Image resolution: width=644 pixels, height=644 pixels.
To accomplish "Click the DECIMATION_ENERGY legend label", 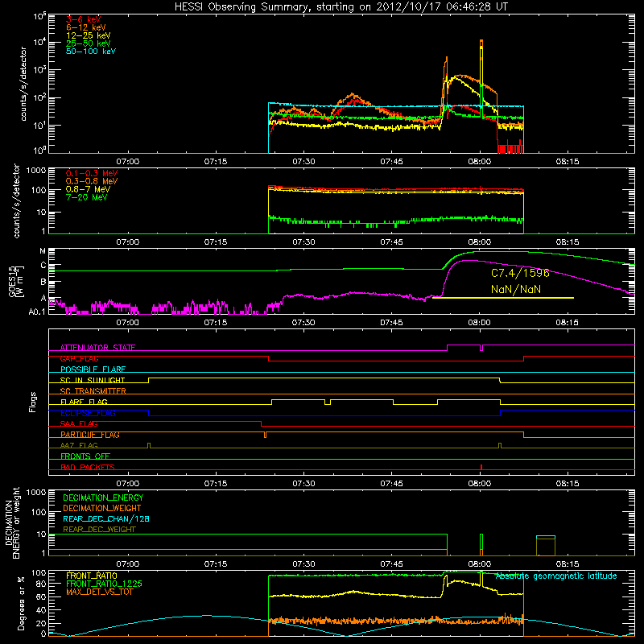I will click(103, 497).
